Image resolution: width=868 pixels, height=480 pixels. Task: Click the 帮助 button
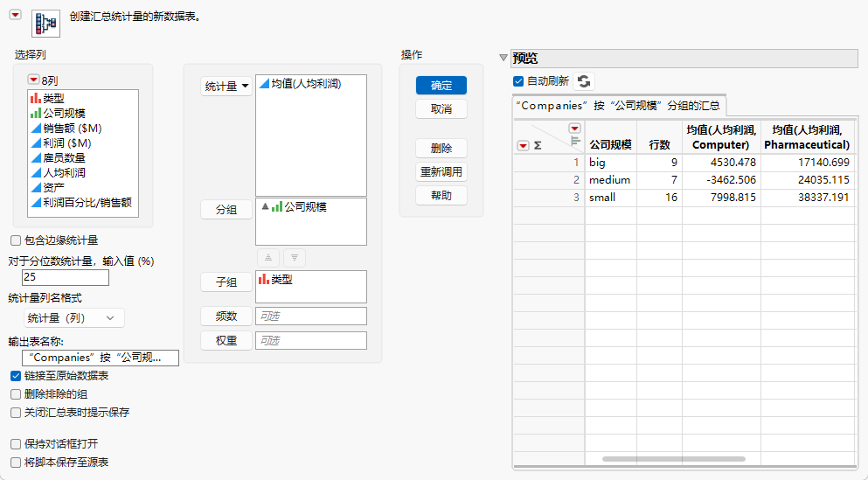point(441,196)
